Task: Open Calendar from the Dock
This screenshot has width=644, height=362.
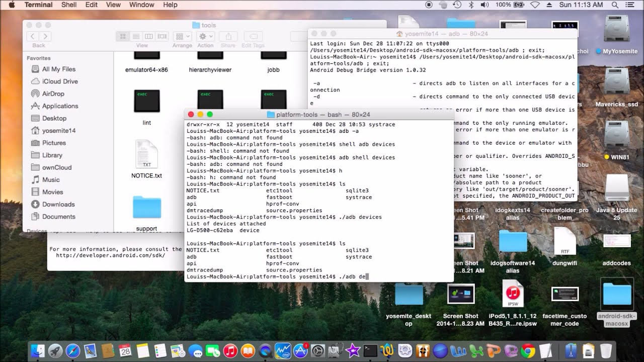Action: (x=125, y=350)
